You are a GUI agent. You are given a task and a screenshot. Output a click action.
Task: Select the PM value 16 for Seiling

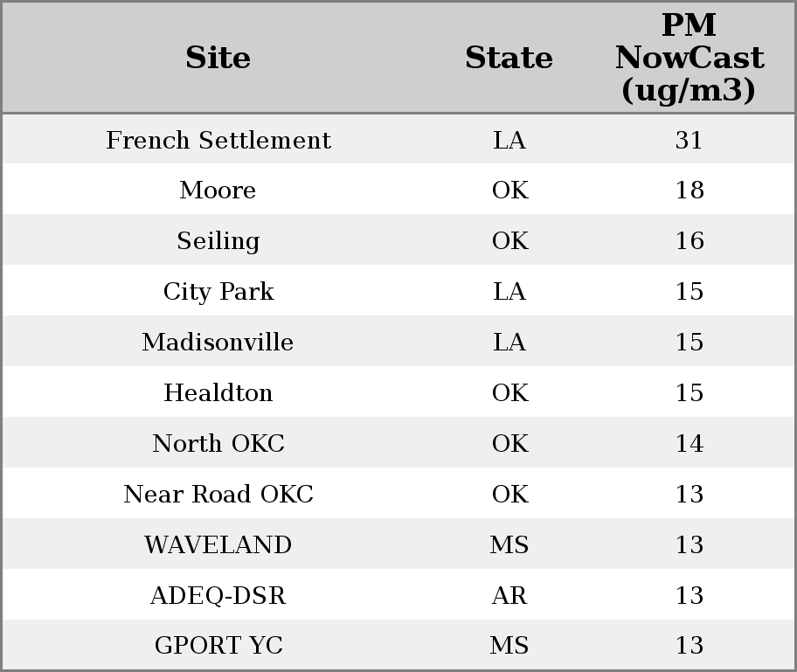[x=689, y=241]
